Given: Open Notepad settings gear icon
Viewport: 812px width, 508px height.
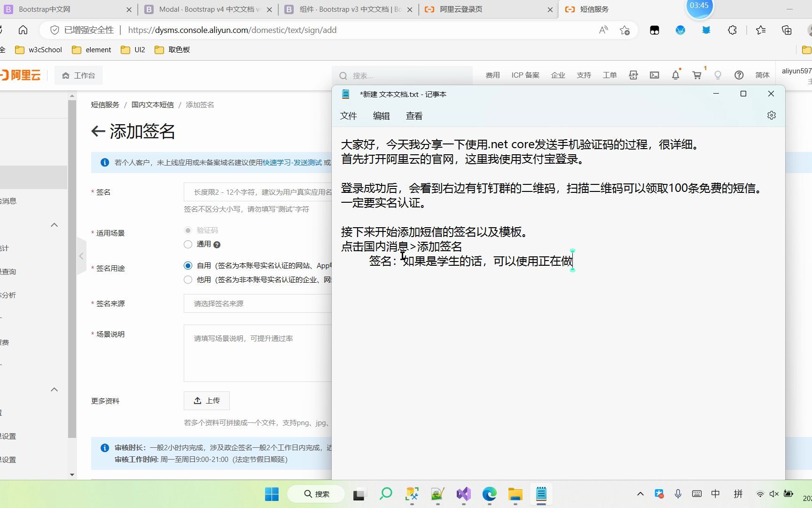Looking at the screenshot, I should pyautogui.click(x=771, y=115).
